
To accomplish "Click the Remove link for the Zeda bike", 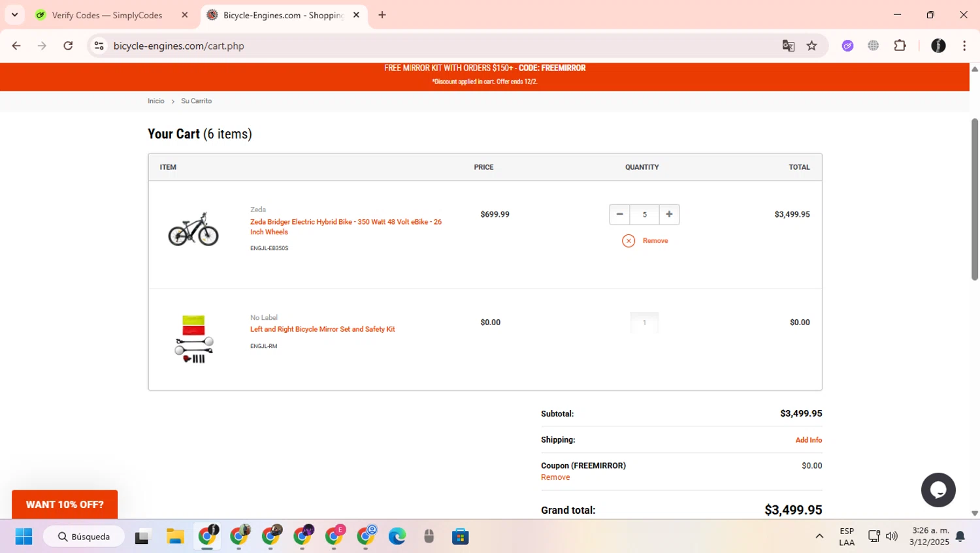I will click(655, 241).
